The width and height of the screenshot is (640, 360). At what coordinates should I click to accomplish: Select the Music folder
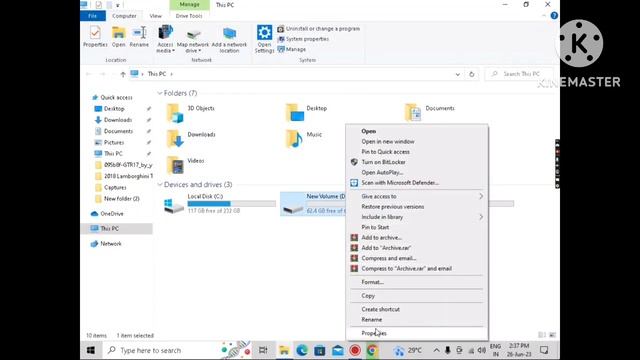tap(303, 139)
